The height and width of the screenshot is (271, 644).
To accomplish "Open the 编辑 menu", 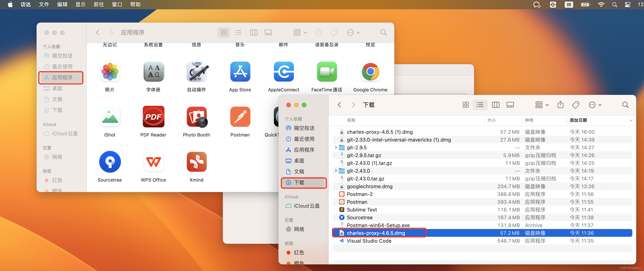I will coord(62,4).
